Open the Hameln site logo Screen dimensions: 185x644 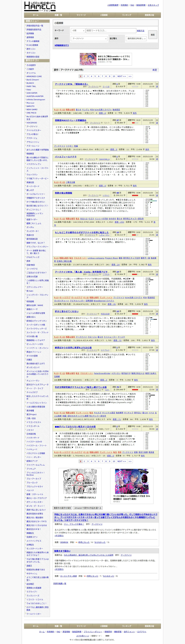pyautogui.click(x=40, y=6)
